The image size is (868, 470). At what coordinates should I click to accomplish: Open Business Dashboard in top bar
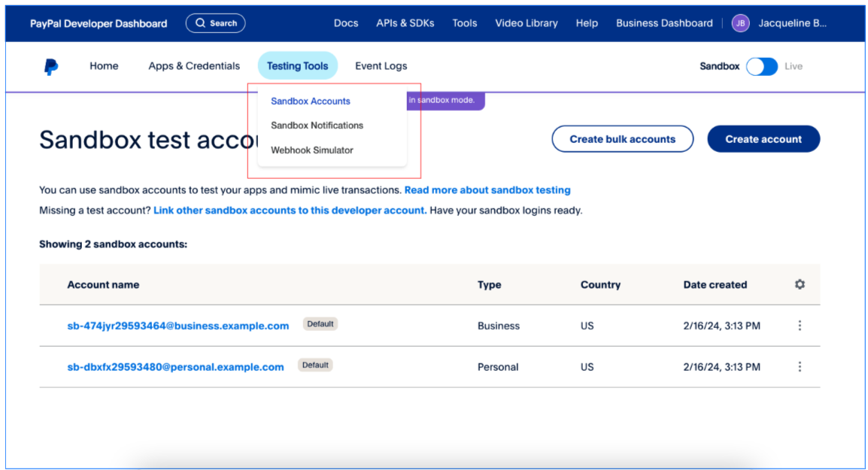coord(664,23)
